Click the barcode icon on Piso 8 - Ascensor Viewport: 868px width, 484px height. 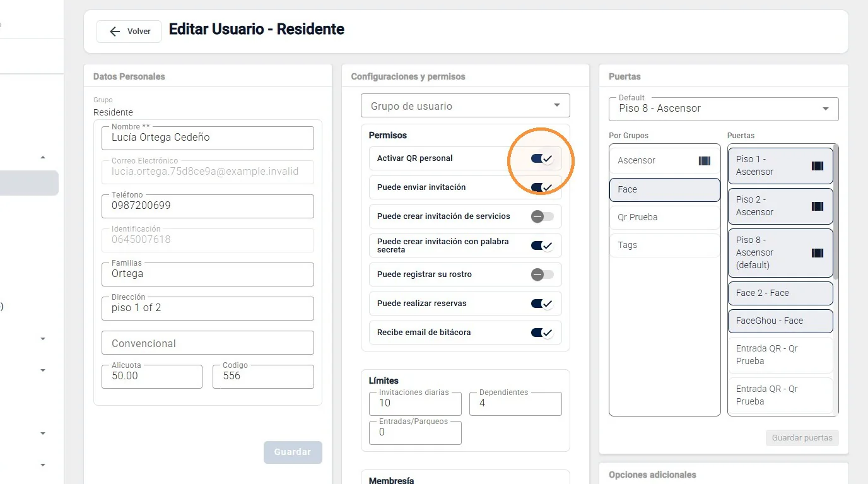click(x=818, y=252)
